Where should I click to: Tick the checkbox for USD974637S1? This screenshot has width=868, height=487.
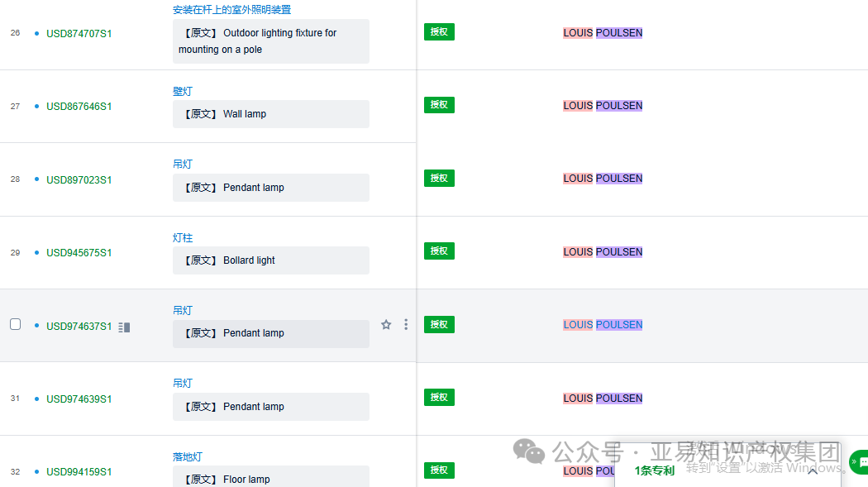15,325
